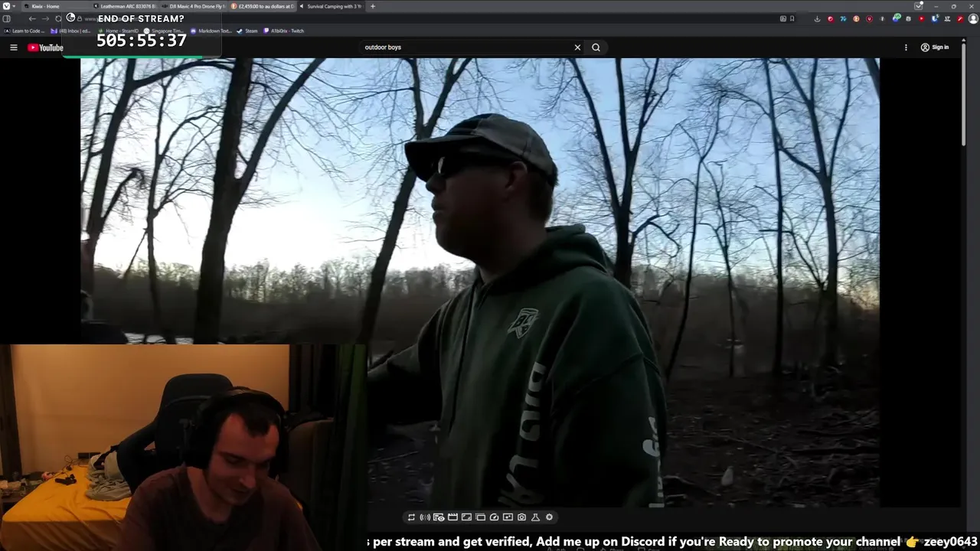Open playback speed gauge icon
Image resolution: width=980 pixels, height=551 pixels.
(494, 517)
